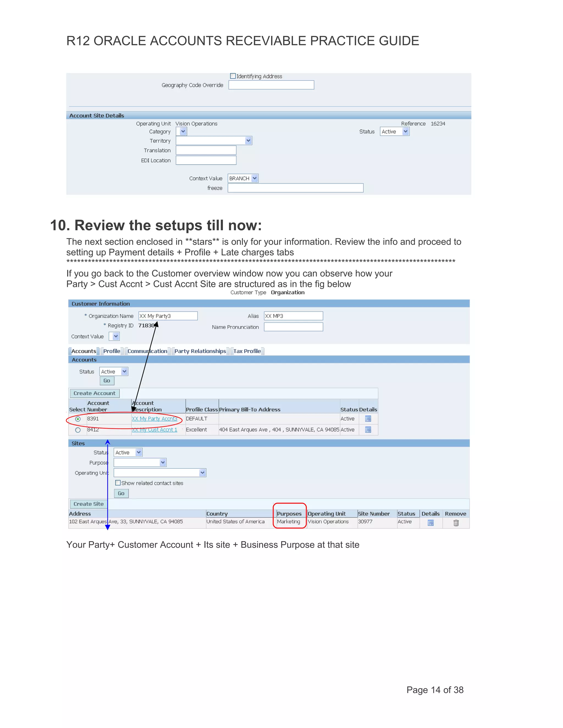Screen dimensions: 563x728
Task: Open the XX My Cust Accnt 1 link
Action: [154, 430]
